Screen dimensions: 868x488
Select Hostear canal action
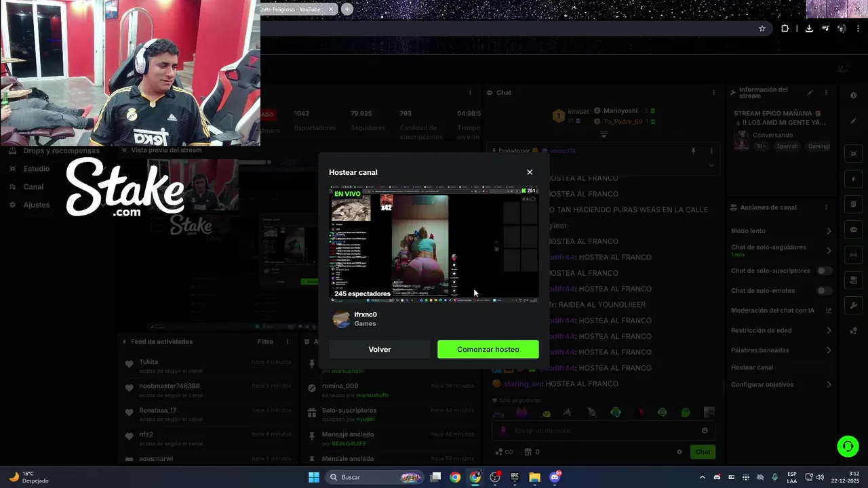point(752,367)
